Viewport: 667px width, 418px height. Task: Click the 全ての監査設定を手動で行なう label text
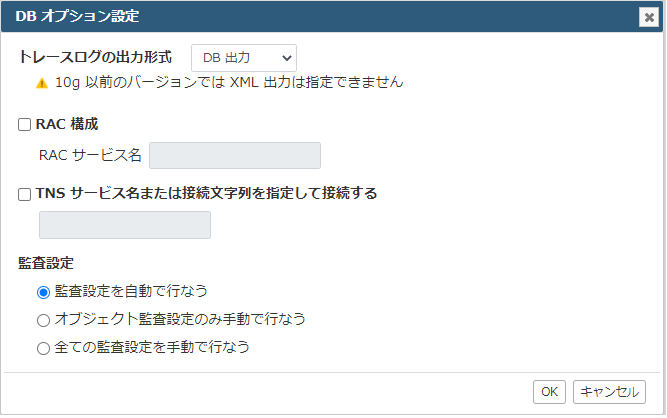click(x=152, y=347)
